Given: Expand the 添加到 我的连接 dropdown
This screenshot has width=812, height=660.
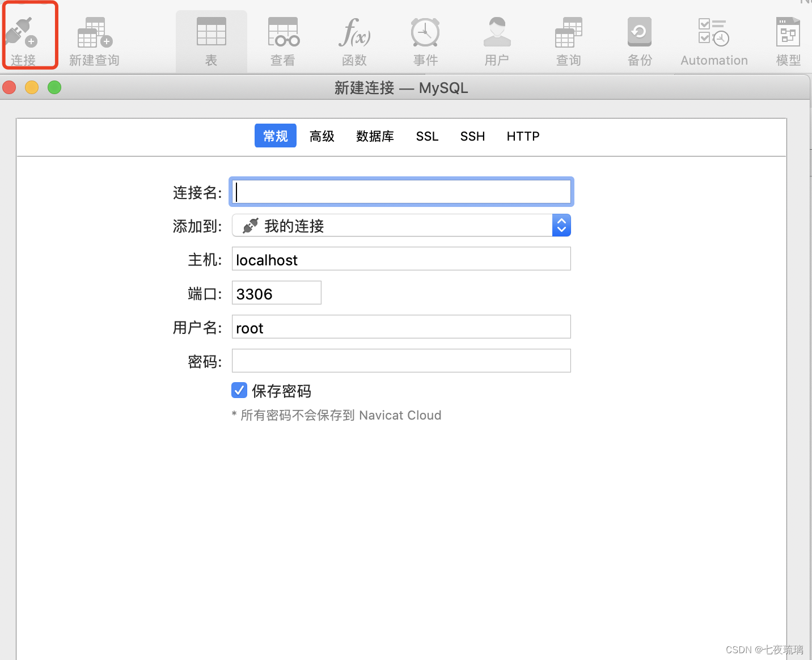Looking at the screenshot, I should tap(401, 225).
